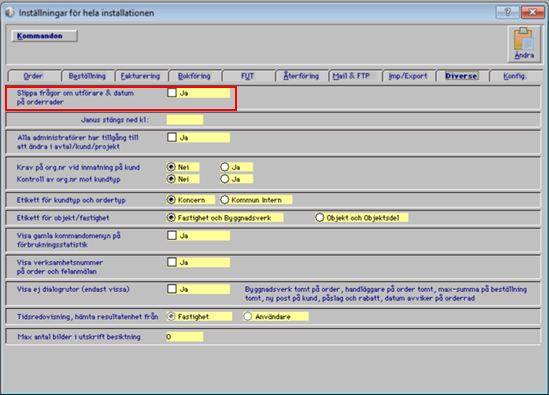Select the FUT tab
The width and height of the screenshot is (549, 395).
[x=248, y=76]
